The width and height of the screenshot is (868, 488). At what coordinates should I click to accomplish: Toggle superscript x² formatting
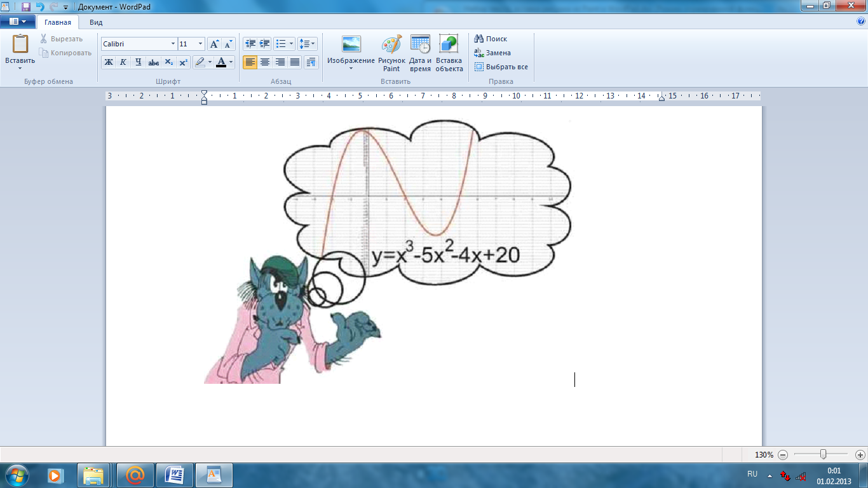[183, 62]
